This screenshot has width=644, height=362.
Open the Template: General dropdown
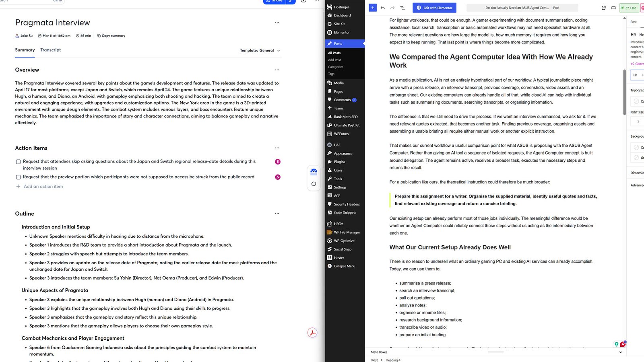[x=260, y=51]
